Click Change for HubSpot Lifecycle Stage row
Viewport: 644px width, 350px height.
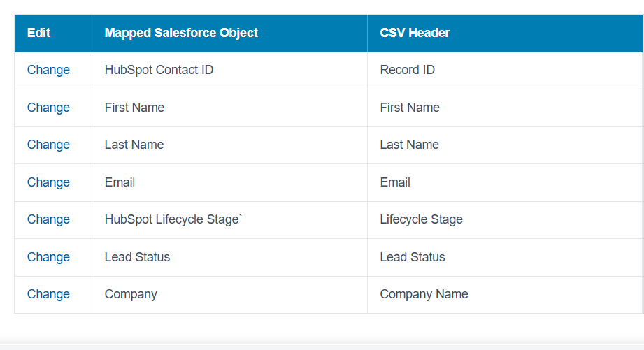[x=48, y=219]
